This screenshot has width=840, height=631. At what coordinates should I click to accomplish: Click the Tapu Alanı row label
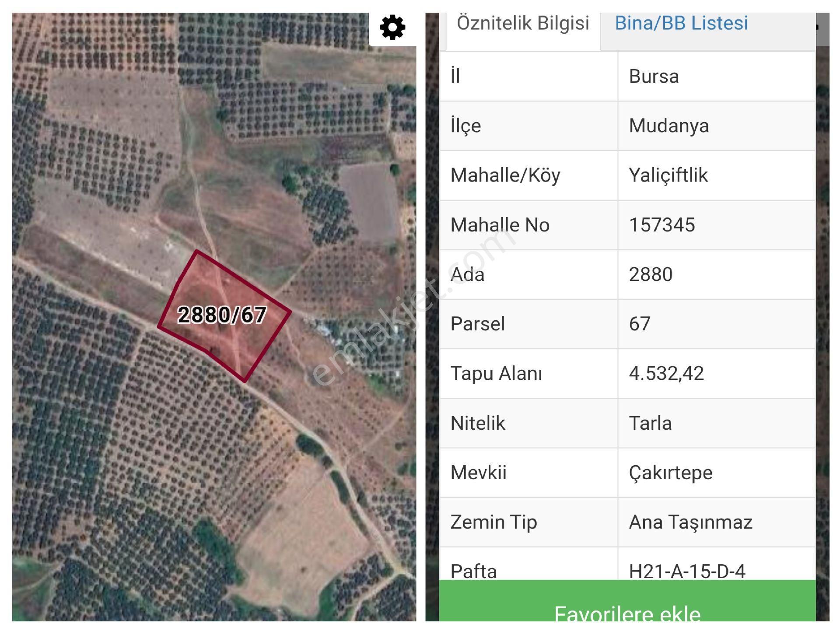click(496, 373)
